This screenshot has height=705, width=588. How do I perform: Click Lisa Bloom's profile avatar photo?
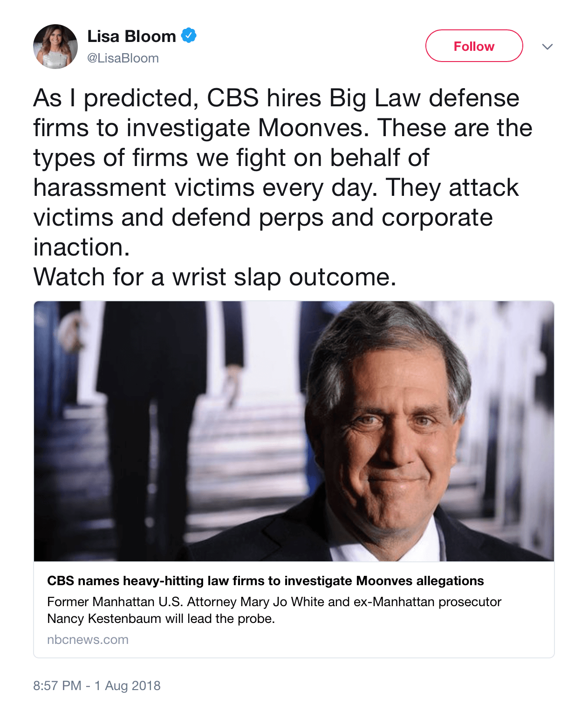(55, 47)
